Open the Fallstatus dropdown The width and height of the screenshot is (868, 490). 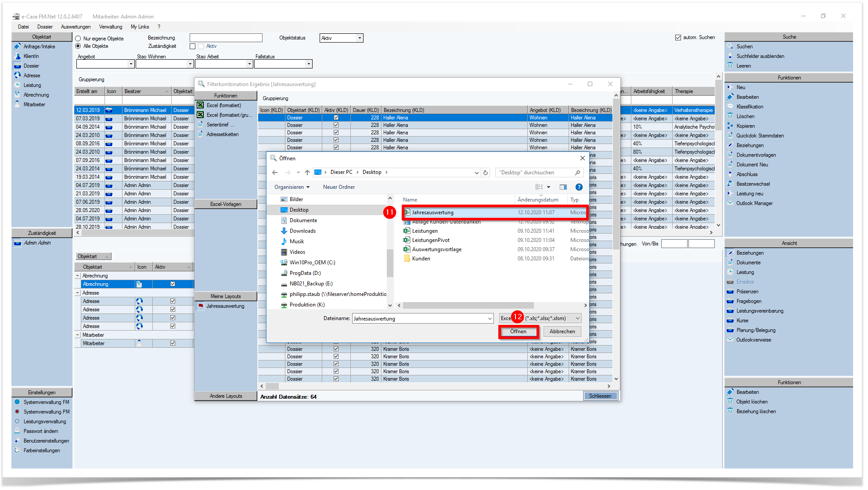point(309,64)
